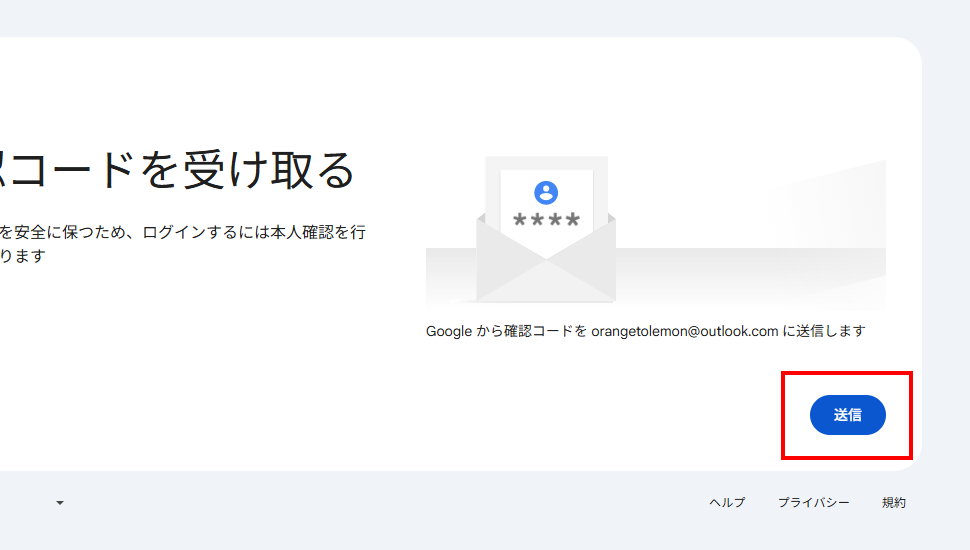Open the プライバシー footer link
970x550 pixels.
(813, 503)
